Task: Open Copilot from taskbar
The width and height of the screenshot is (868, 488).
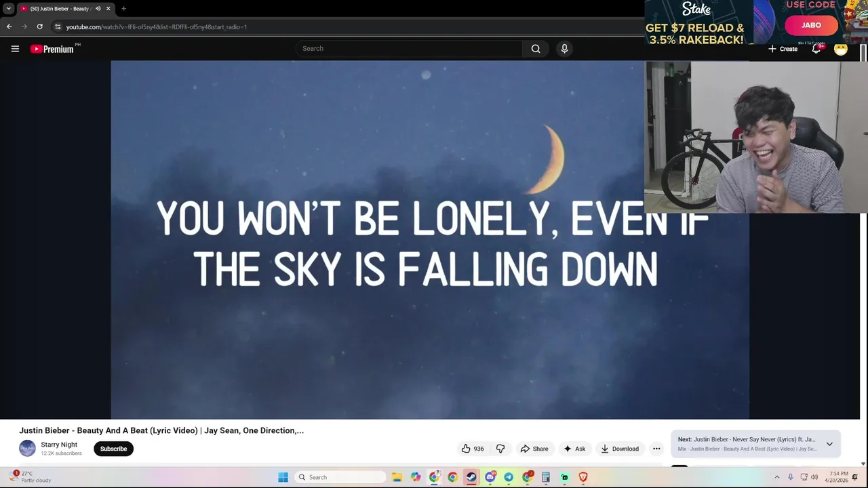Action: pos(416,477)
